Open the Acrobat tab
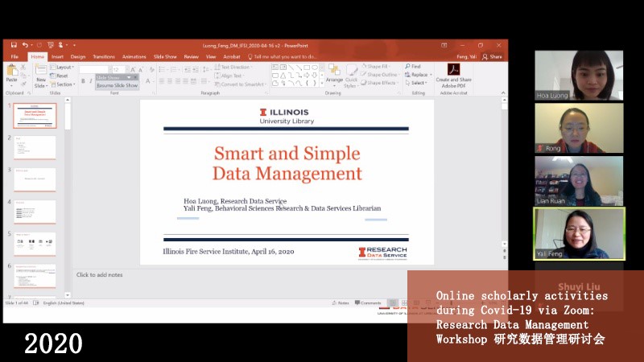This screenshot has height=362, width=644. (232, 56)
